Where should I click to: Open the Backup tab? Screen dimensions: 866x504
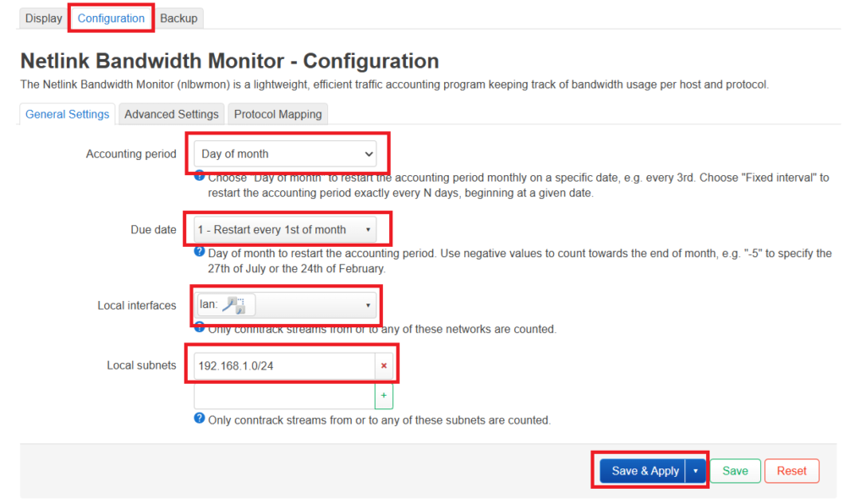178,18
